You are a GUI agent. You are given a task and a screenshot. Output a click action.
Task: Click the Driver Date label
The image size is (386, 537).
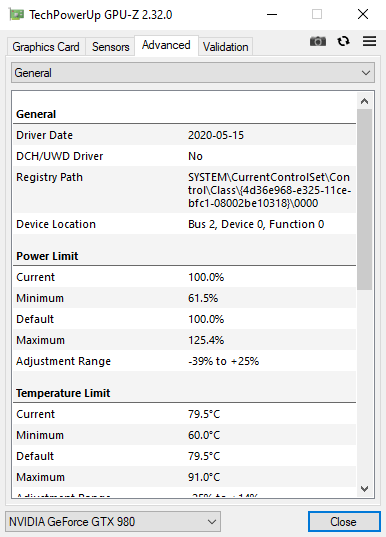45,135
